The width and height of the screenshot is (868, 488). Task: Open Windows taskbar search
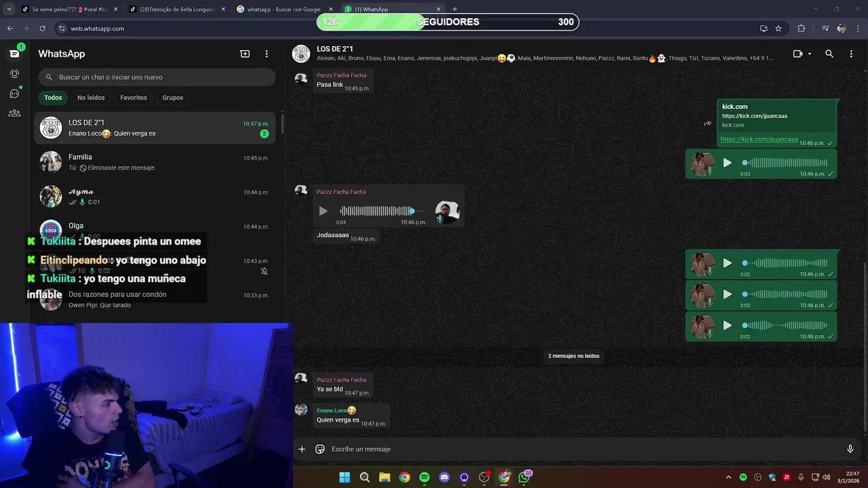tap(364, 477)
